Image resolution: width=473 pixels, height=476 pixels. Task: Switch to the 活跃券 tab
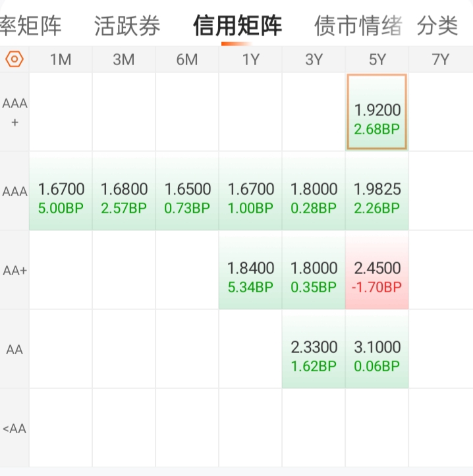(x=127, y=26)
